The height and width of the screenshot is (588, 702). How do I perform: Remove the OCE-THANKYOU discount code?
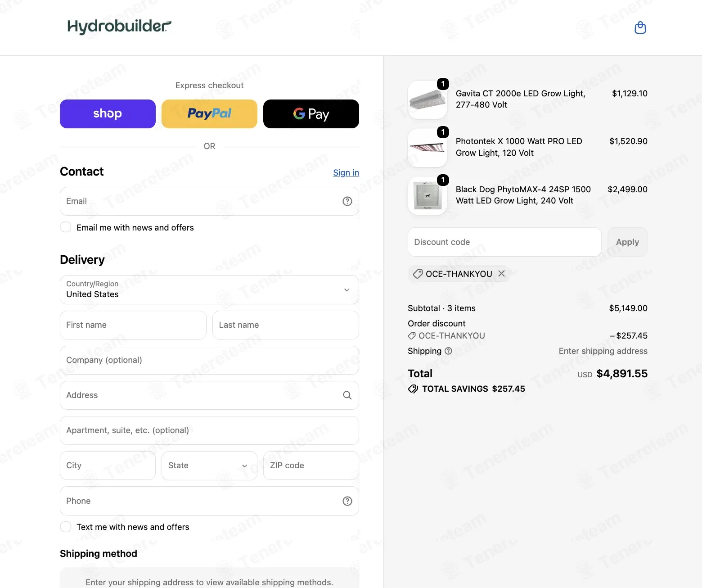pos(501,274)
